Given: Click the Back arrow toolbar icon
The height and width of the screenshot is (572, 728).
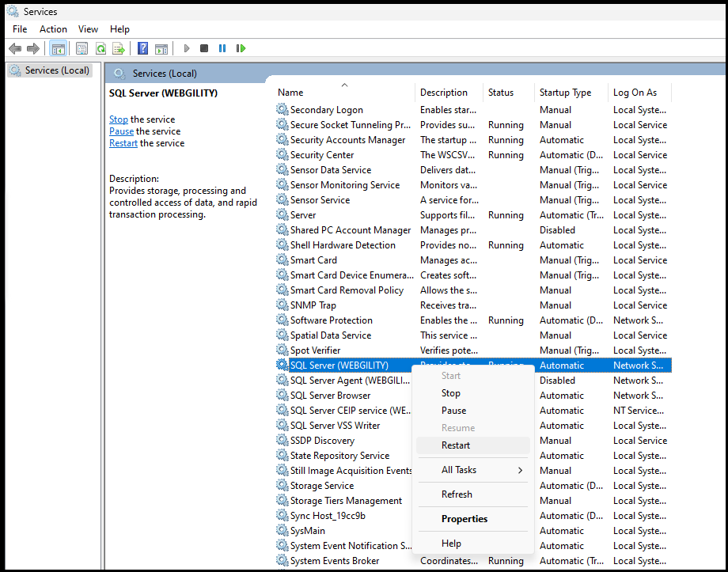Looking at the screenshot, I should point(14,48).
